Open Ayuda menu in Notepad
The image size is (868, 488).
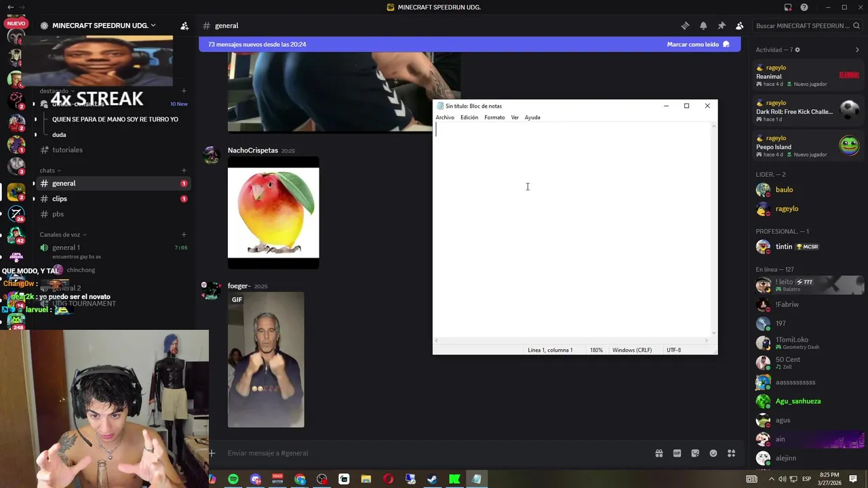click(x=532, y=117)
